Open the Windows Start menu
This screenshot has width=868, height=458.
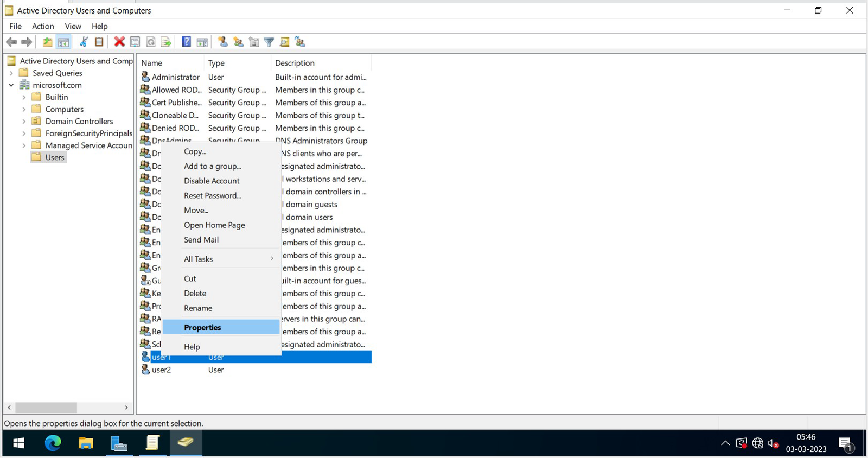click(x=18, y=443)
